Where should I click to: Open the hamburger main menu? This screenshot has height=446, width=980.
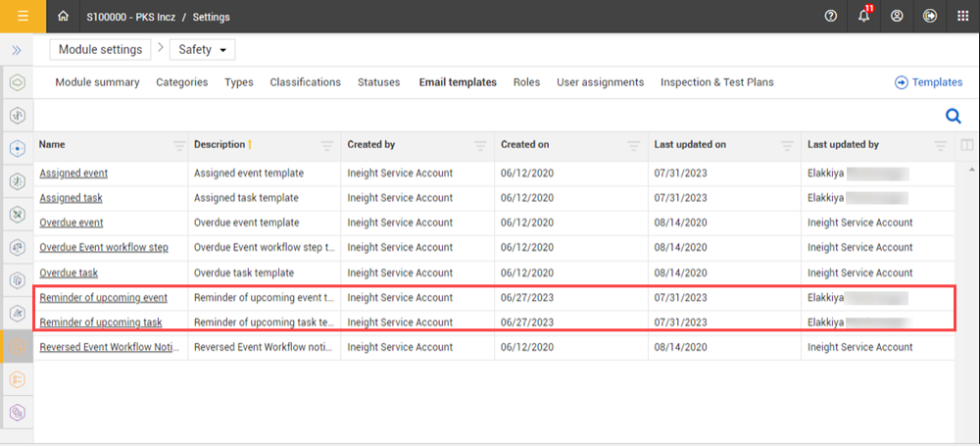coord(22,16)
